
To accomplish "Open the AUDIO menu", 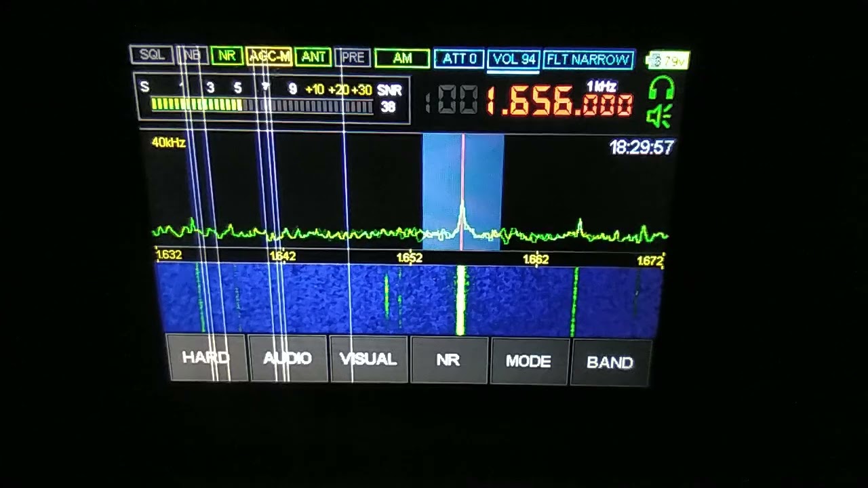I will tap(288, 358).
